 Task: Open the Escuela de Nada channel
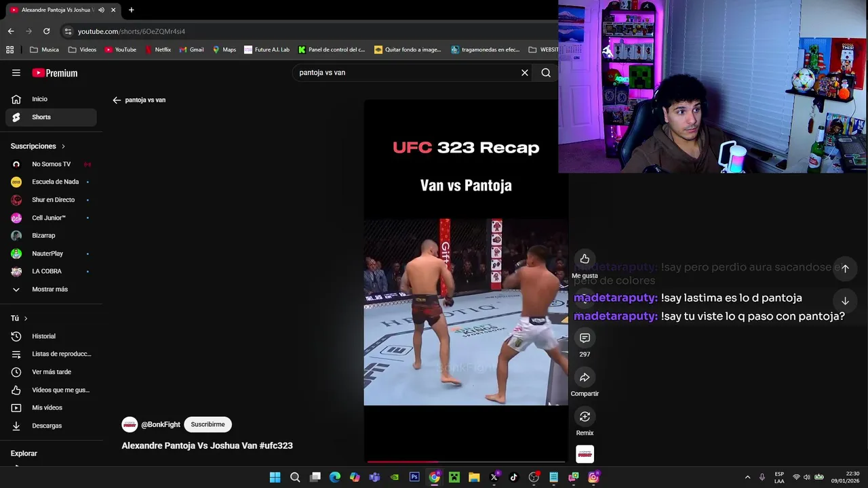[51, 182]
